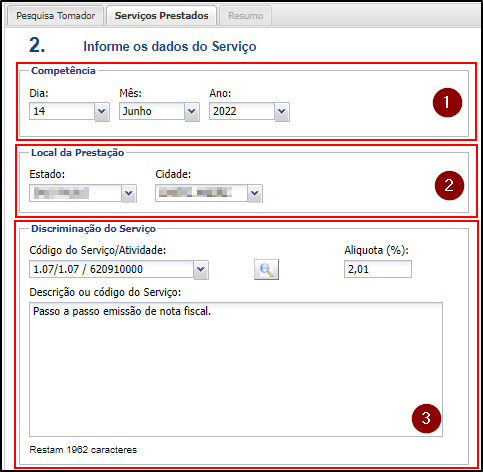
Task: Select the Serviços Prestados tab
Action: [x=161, y=16]
